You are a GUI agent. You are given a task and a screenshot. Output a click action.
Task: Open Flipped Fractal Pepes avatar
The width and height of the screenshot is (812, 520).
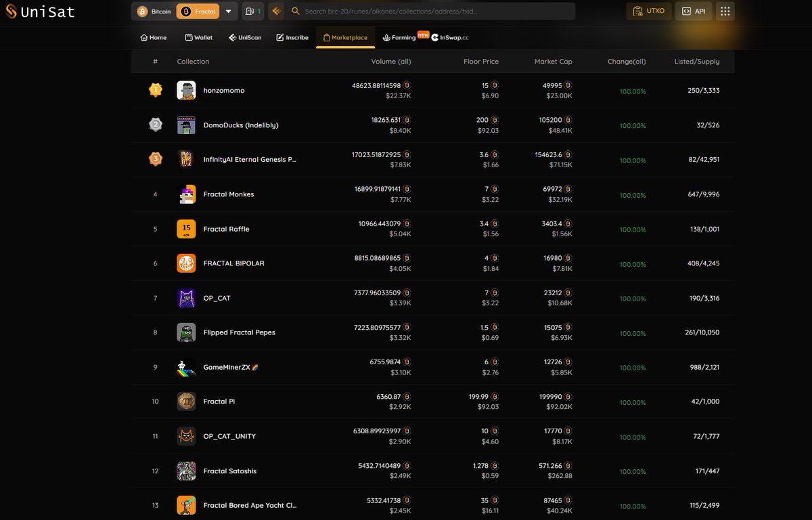click(186, 332)
